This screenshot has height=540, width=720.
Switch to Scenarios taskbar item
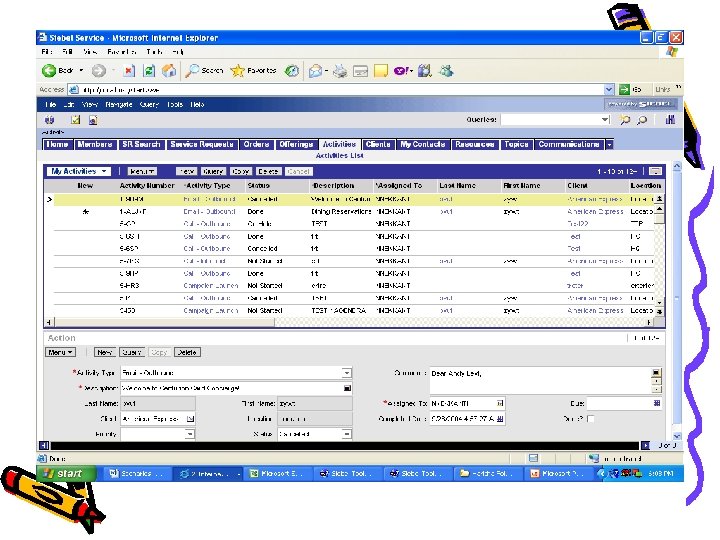click(137, 473)
